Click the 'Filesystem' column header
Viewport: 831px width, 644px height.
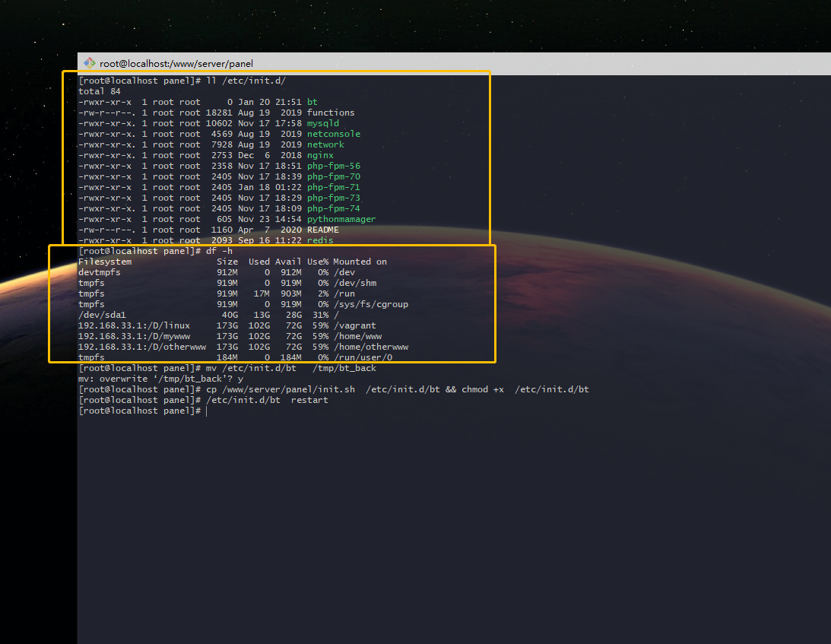click(x=105, y=262)
